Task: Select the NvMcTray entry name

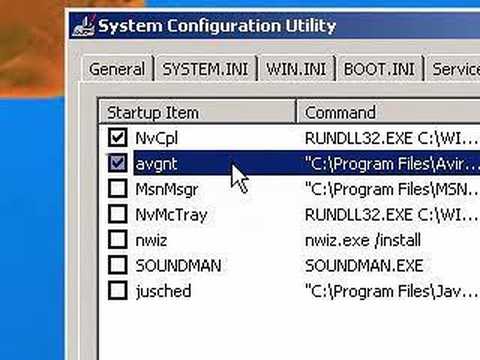Action: coord(171,215)
